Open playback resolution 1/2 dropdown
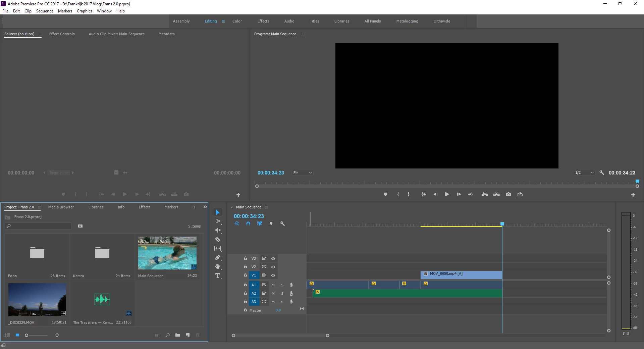This screenshot has width=644, height=349. (584, 173)
